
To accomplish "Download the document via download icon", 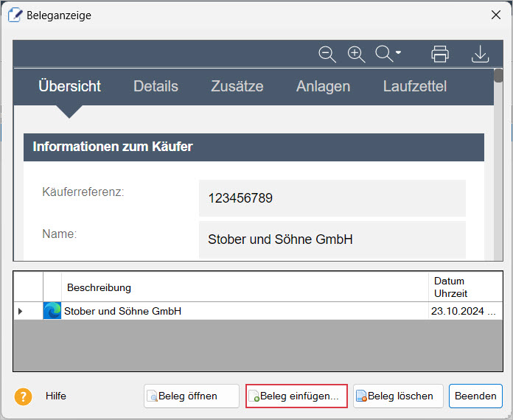I will coord(480,54).
